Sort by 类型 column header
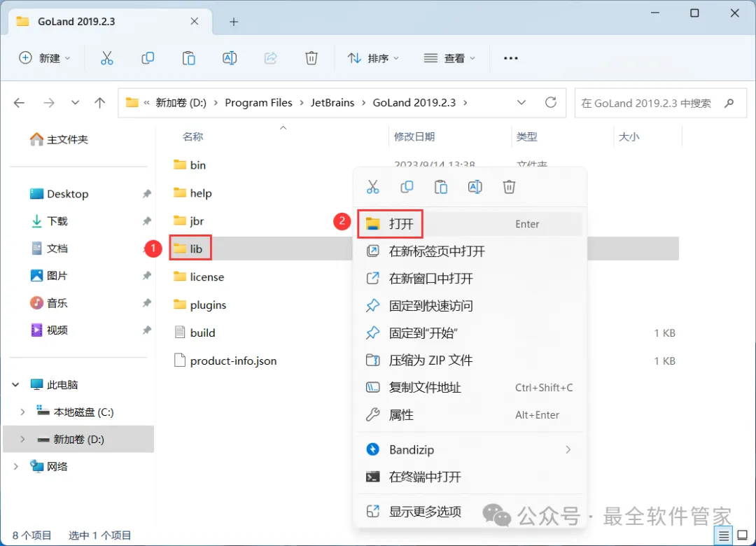 point(526,137)
